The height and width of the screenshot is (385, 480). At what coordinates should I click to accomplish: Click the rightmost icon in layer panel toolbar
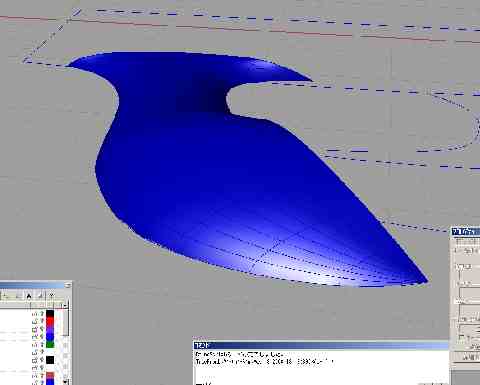[x=52, y=295]
